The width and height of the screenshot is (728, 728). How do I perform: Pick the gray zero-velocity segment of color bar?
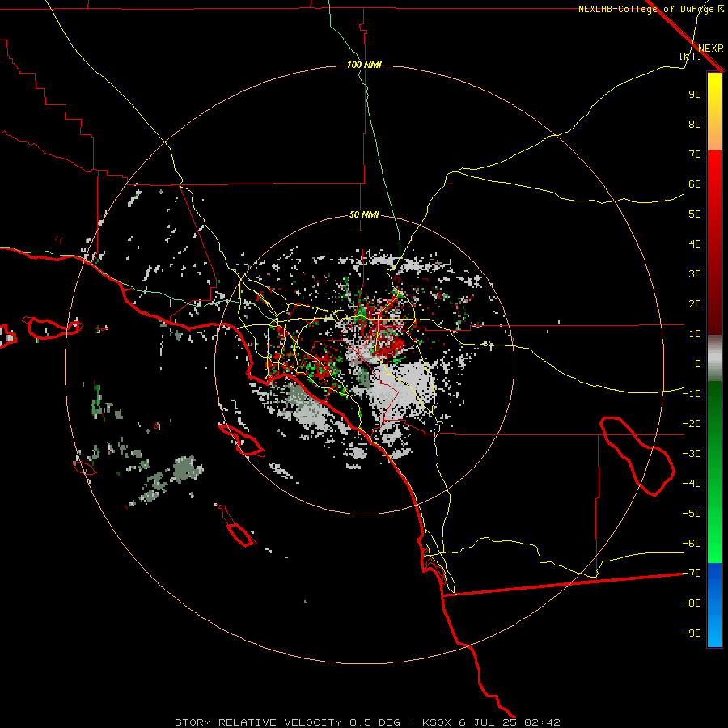[x=714, y=358]
